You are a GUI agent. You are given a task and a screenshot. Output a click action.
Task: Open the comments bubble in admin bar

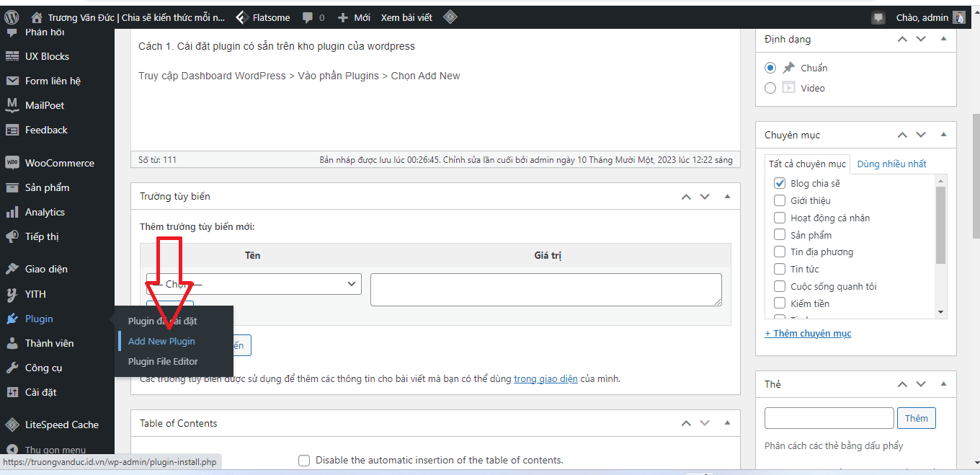(x=308, y=17)
